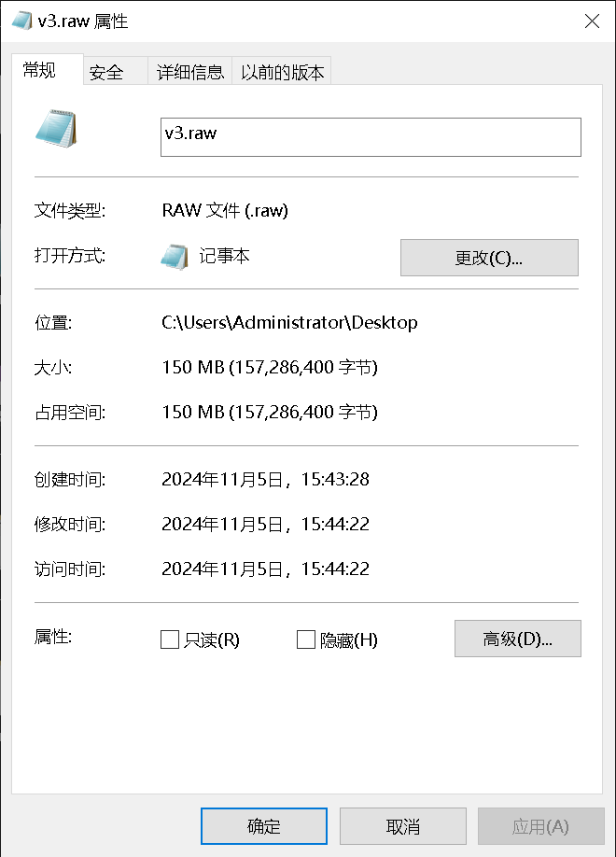Open 高级(D)... attribute settings
The width and height of the screenshot is (616, 857).
tap(517, 639)
